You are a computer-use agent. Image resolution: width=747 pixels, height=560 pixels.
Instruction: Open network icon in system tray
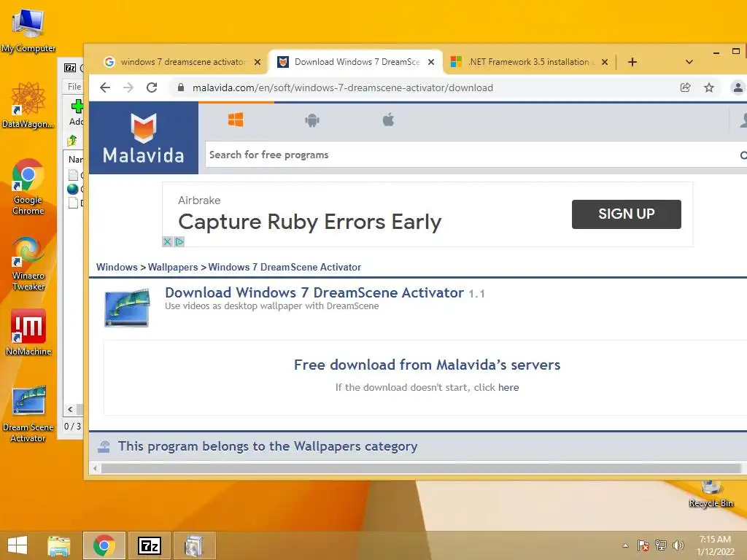click(x=661, y=545)
